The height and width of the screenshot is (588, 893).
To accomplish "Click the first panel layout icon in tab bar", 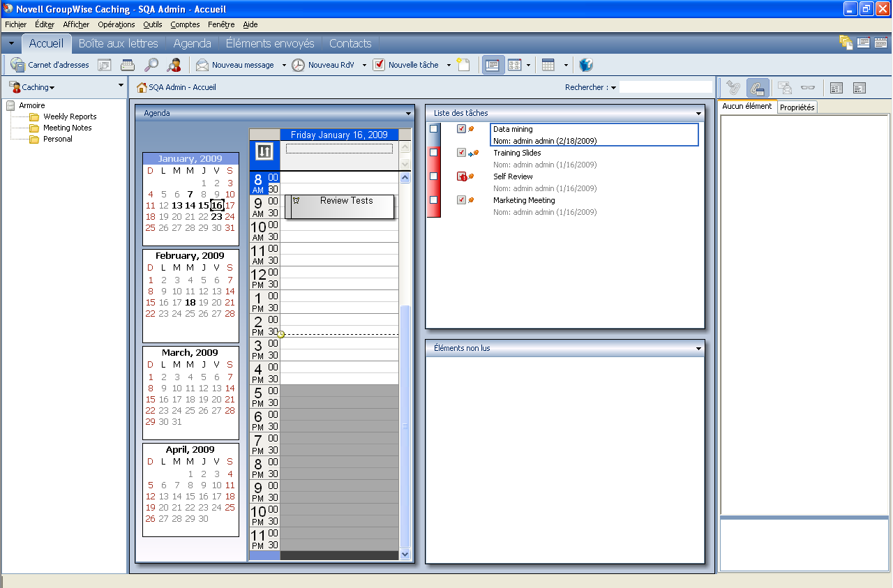I will click(863, 43).
